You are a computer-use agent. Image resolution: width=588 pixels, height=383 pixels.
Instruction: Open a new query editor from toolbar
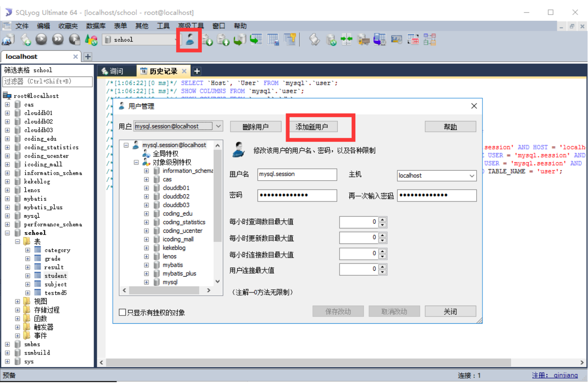[x=25, y=40]
